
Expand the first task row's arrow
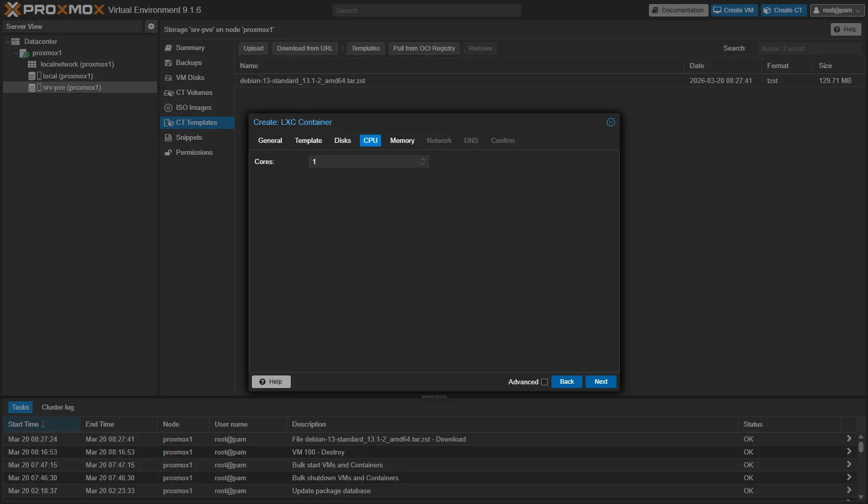[x=848, y=438]
